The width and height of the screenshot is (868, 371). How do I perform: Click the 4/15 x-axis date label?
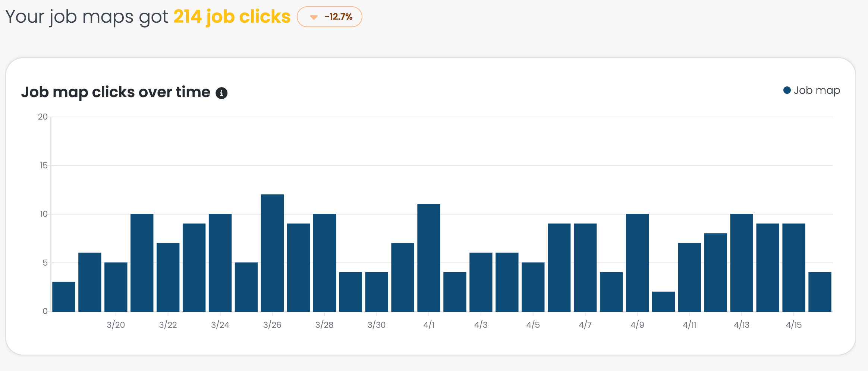point(794,325)
